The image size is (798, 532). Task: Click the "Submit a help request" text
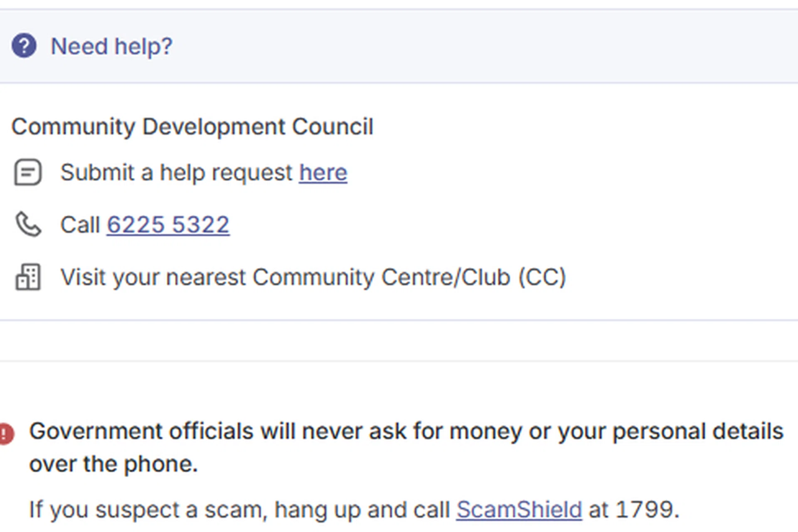(x=176, y=172)
